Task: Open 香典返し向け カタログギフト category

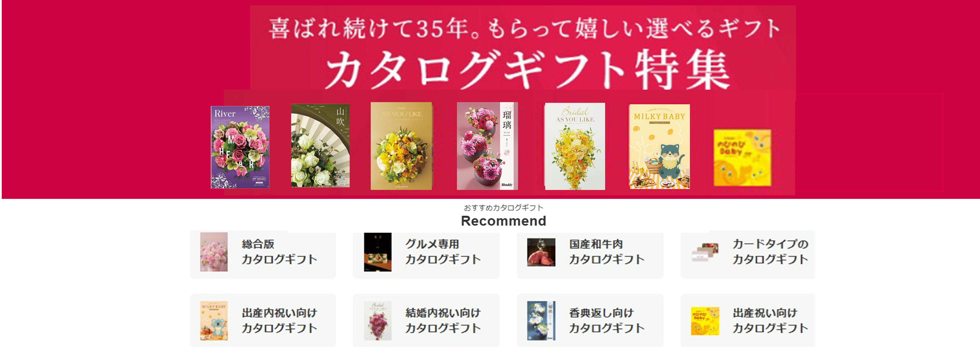Action: coord(590,320)
